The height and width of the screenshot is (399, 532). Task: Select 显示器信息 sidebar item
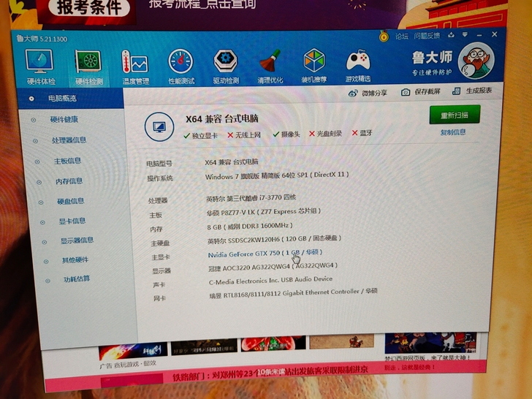77,240
